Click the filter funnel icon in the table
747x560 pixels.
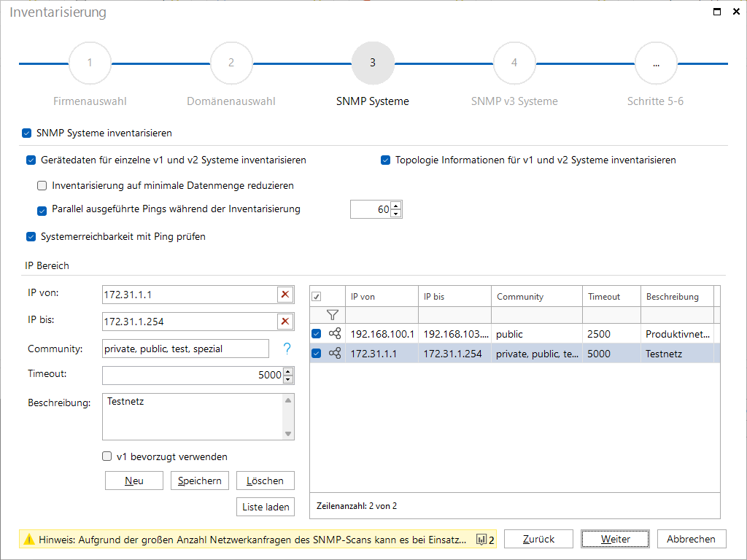point(333,315)
